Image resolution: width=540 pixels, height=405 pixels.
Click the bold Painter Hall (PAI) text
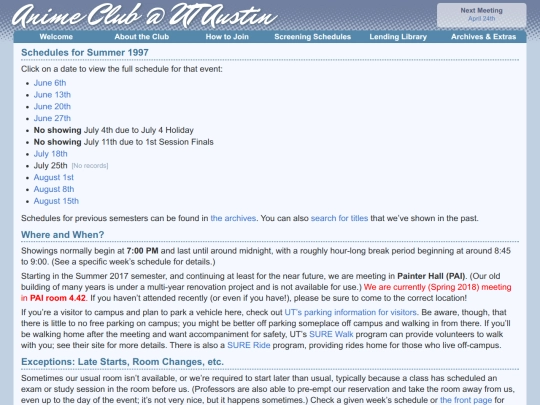click(431, 276)
